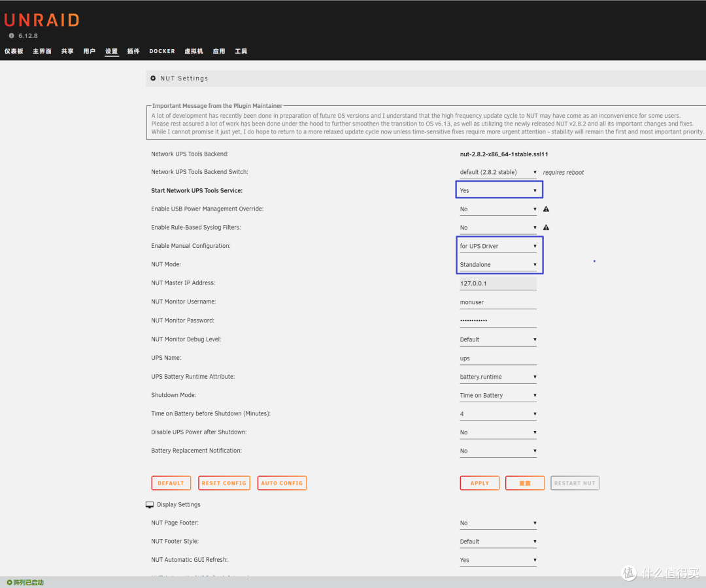Screen dimensions: 706x588
Task: Open the DOCKER tab
Action: pos(161,51)
